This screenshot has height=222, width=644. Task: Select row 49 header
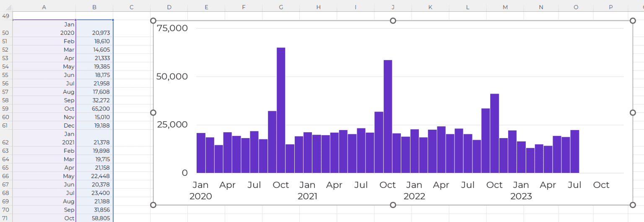tap(6, 16)
